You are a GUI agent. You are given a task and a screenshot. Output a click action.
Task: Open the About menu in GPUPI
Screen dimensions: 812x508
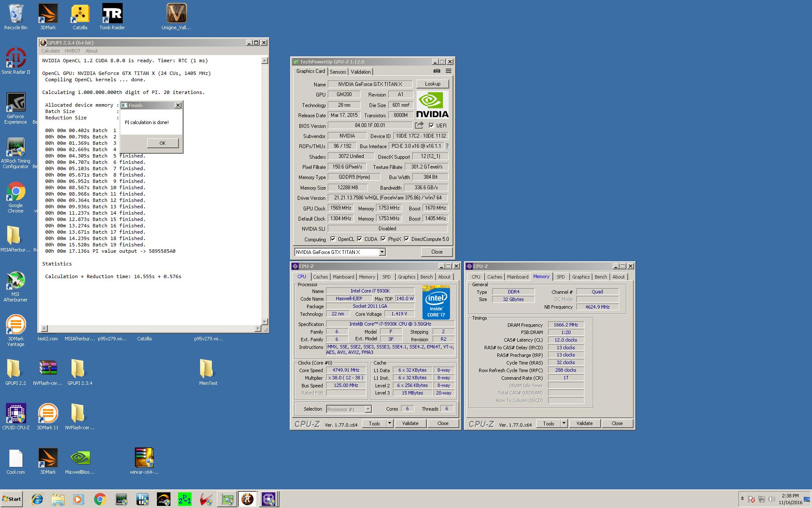[x=92, y=51]
